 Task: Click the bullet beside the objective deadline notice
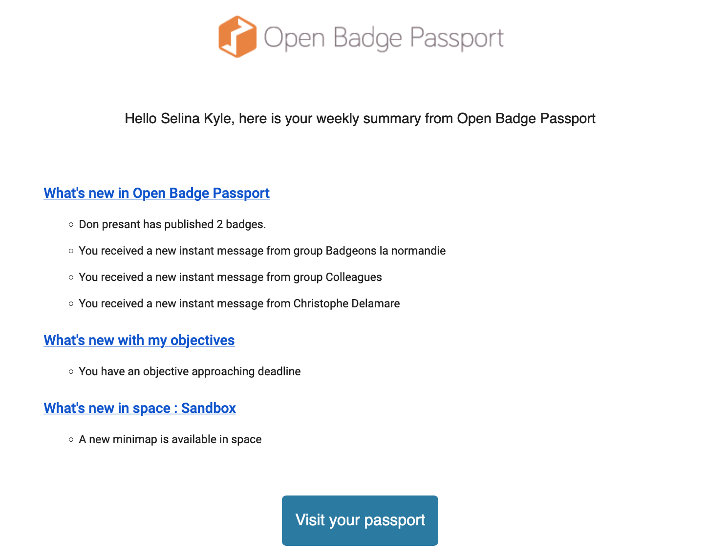pos(71,371)
